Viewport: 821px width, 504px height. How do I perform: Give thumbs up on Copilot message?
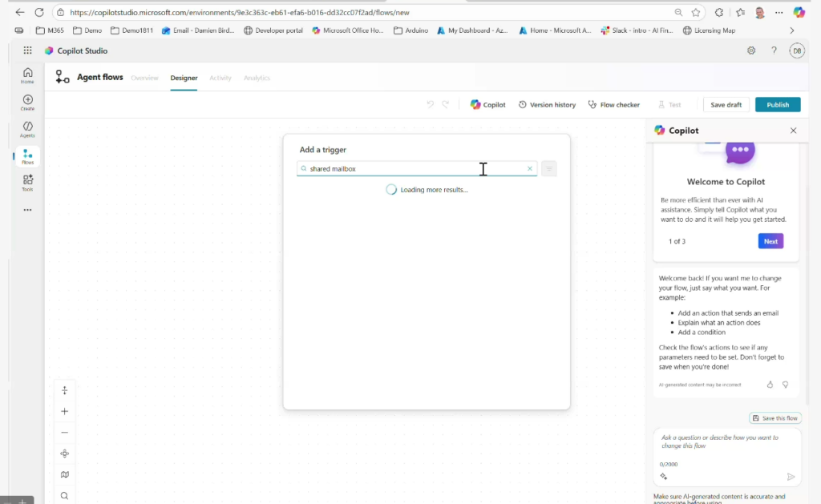[770, 385]
